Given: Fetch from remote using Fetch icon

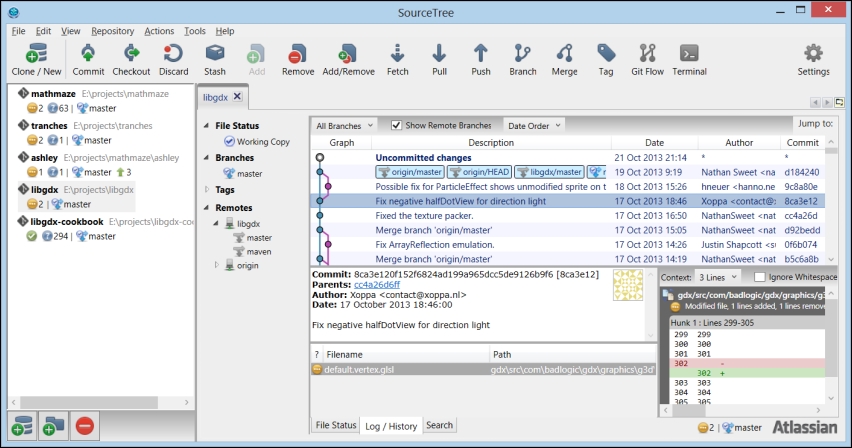Looking at the screenshot, I should [x=397, y=60].
